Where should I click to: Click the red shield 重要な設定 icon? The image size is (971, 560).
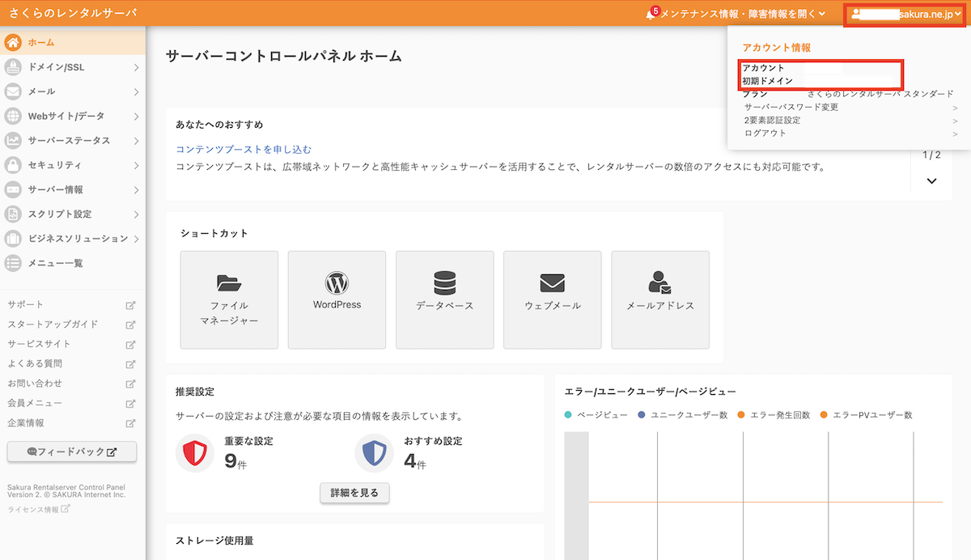point(195,453)
